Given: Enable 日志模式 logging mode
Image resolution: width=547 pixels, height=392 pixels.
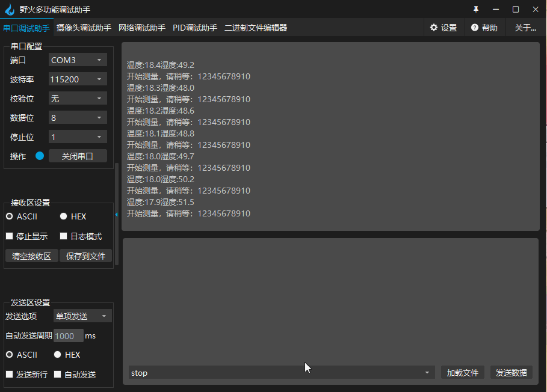Looking at the screenshot, I should (x=63, y=236).
